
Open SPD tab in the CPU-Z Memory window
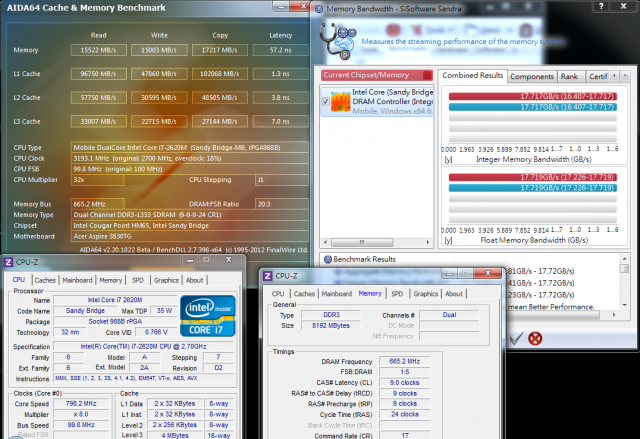pos(397,294)
